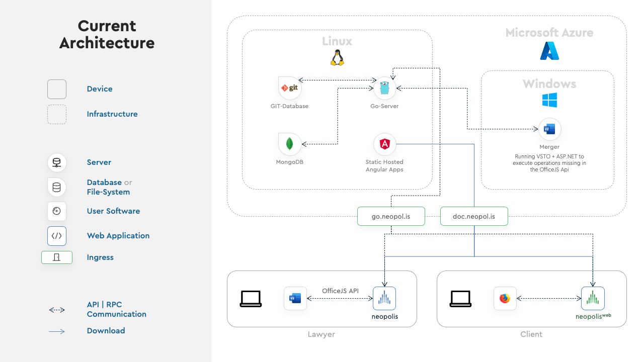Click the Infrastructure dashed legend square
This screenshot has height=362, width=644.
(57, 114)
